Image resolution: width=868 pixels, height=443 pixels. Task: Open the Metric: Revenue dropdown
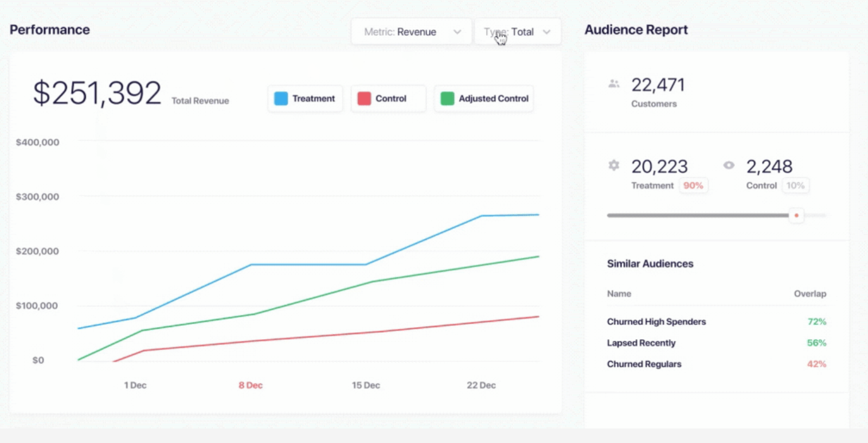(x=411, y=32)
